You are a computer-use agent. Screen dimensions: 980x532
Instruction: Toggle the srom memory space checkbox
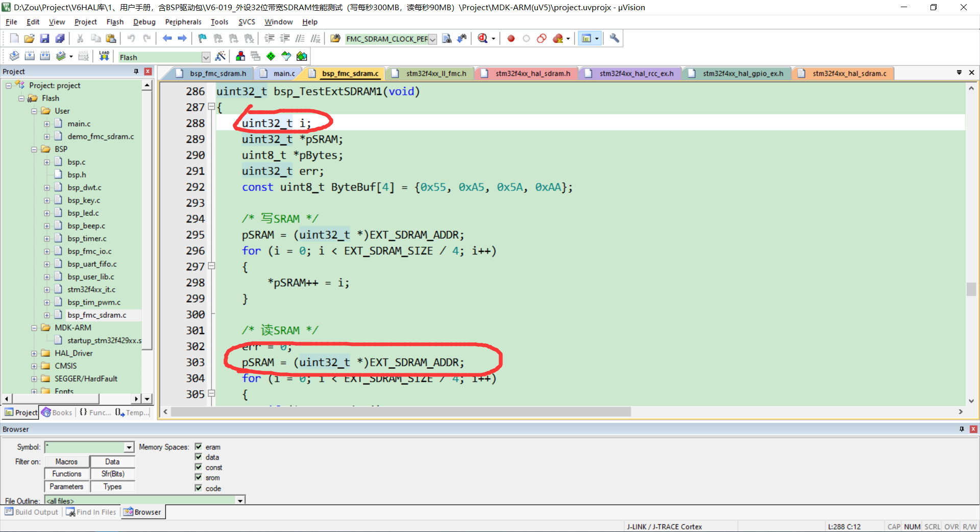point(199,477)
